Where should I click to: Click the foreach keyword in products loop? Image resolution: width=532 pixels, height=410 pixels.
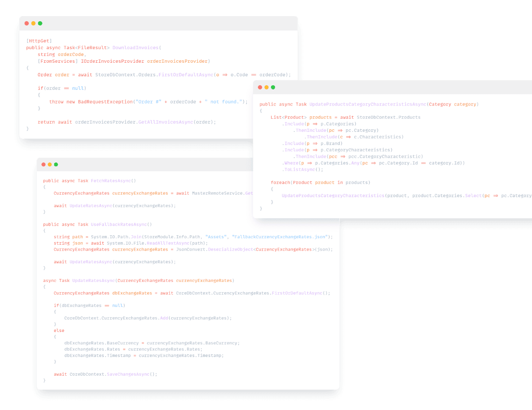click(280, 183)
